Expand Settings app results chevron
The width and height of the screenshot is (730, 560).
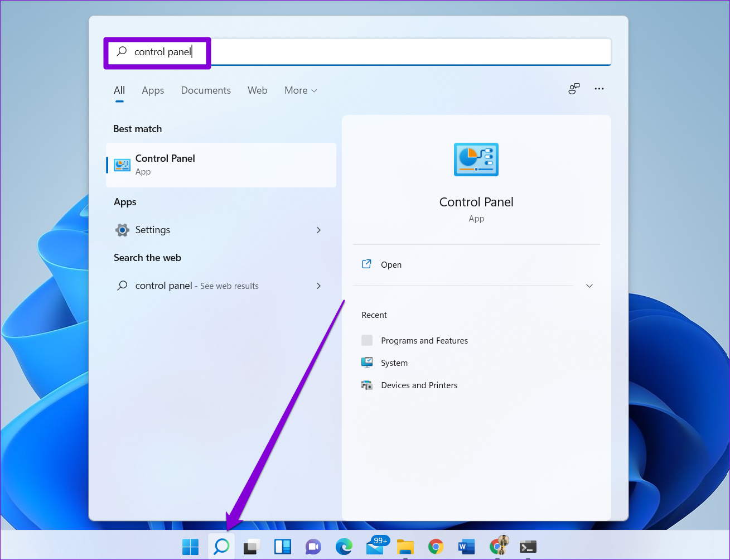coord(319,230)
